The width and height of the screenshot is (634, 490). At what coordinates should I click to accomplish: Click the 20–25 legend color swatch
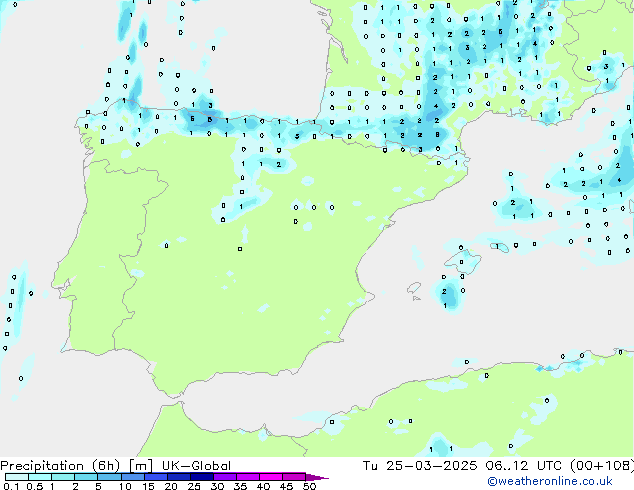(178, 477)
